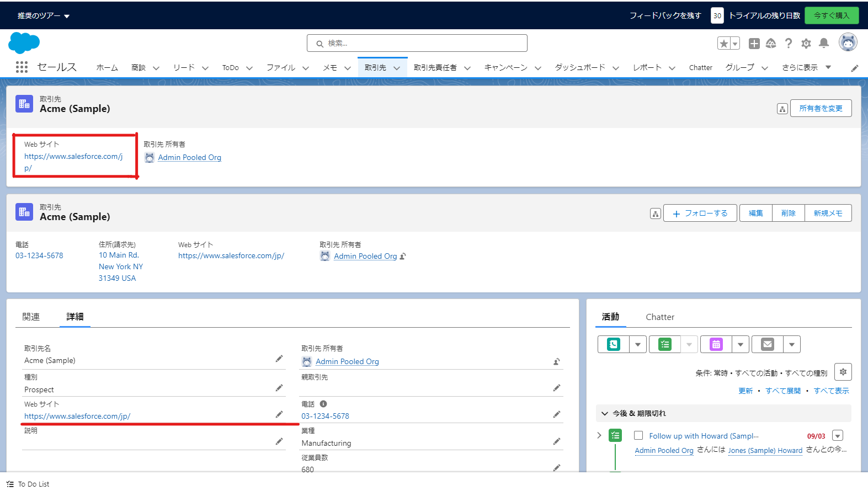Open activity filter settings gear
Viewport: 868px width, 491px height.
(843, 372)
